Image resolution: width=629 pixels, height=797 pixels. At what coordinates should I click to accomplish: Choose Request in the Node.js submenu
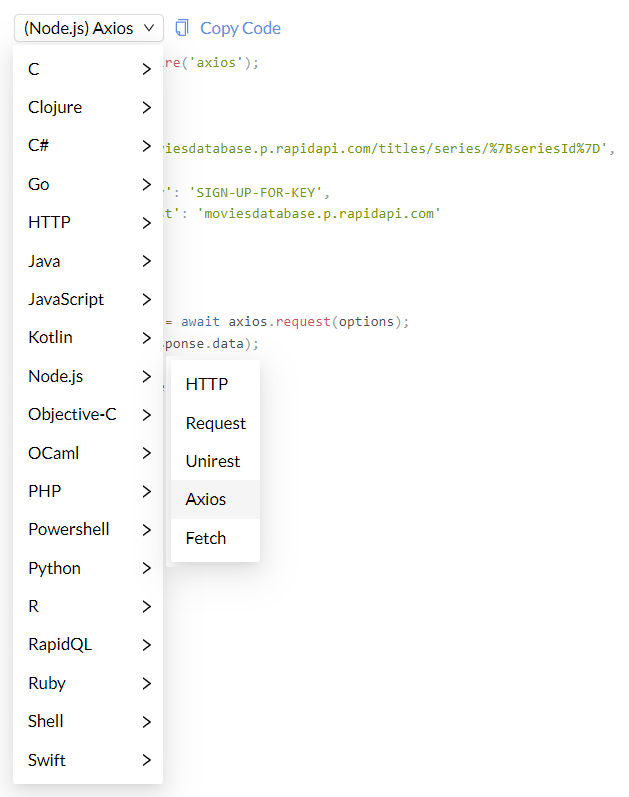click(x=216, y=423)
